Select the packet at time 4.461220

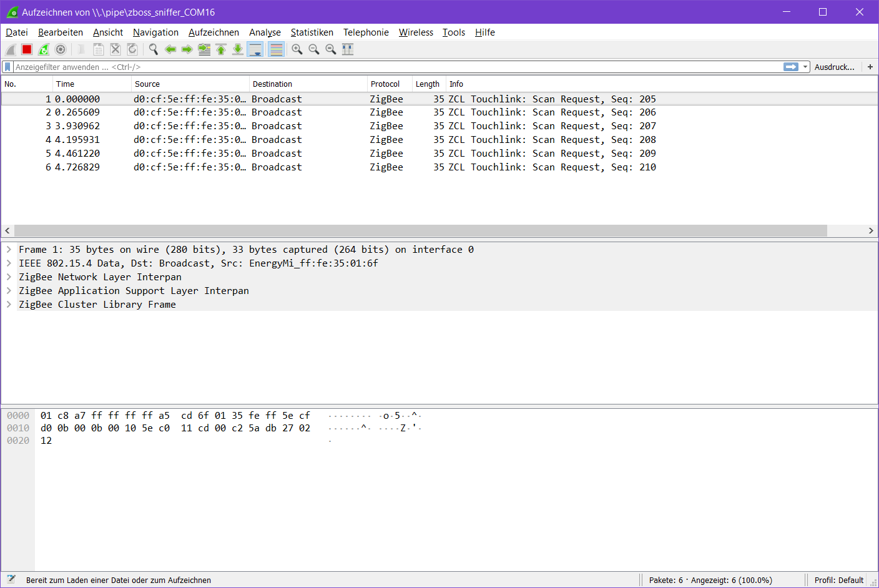[x=439, y=154]
